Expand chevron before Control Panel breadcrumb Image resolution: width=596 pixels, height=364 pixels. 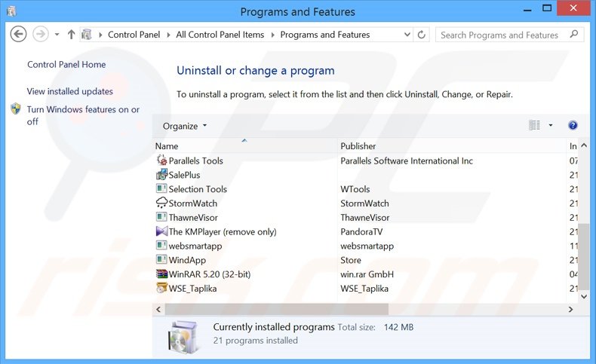100,35
